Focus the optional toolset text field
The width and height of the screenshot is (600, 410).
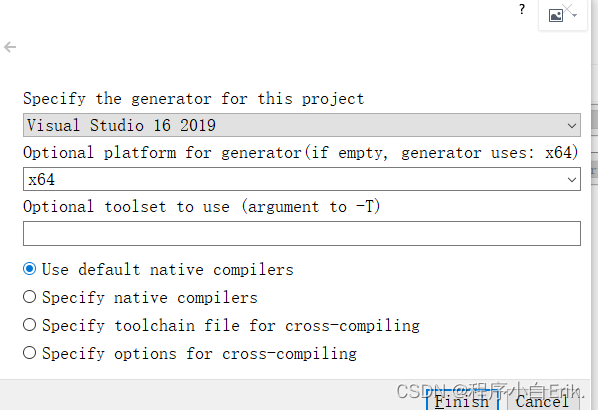(302, 234)
